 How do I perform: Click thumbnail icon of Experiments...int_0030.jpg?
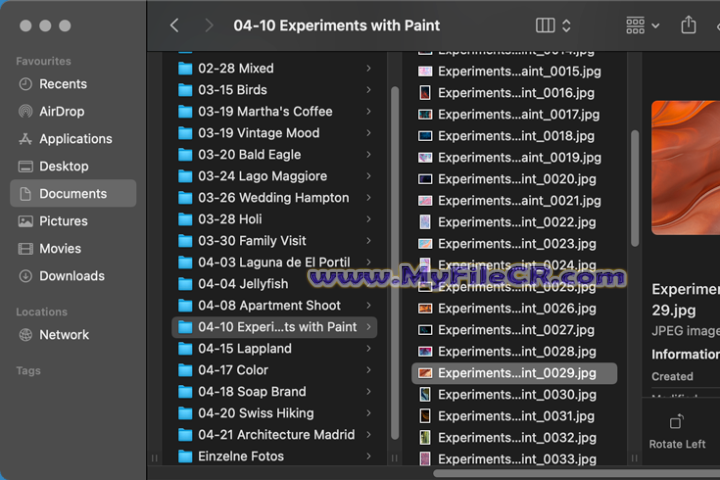point(425,395)
